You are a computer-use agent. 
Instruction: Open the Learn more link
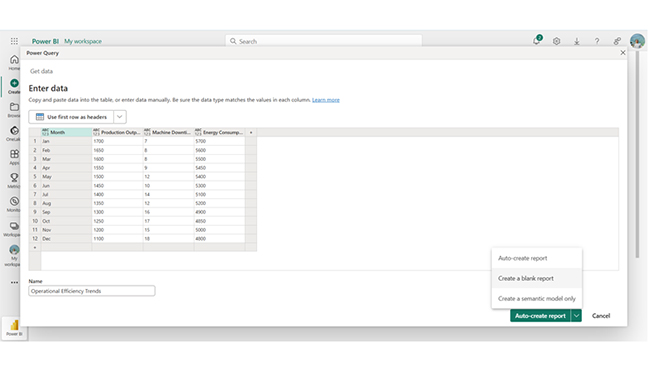[x=325, y=100]
